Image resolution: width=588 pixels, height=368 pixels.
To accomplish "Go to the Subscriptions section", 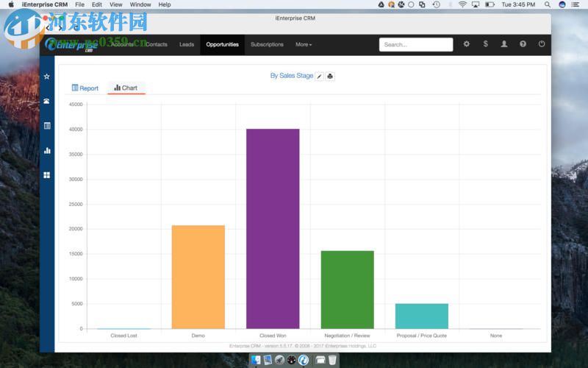I will pos(267,44).
